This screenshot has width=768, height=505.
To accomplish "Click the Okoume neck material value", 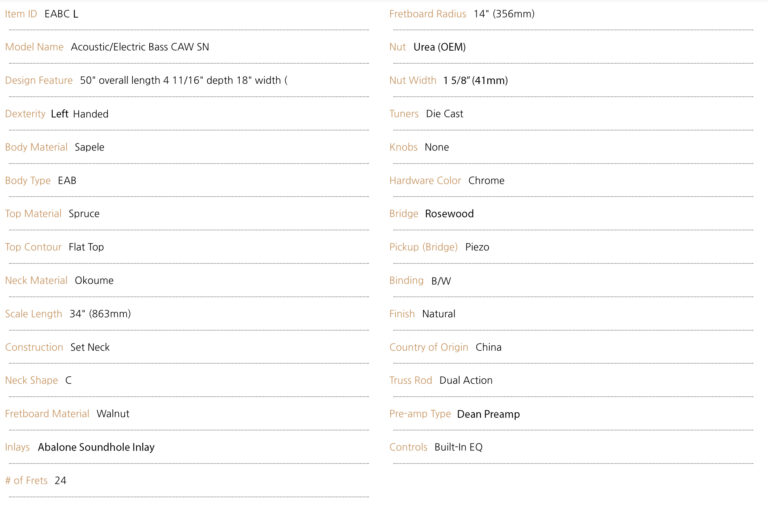I will pyautogui.click(x=94, y=281).
